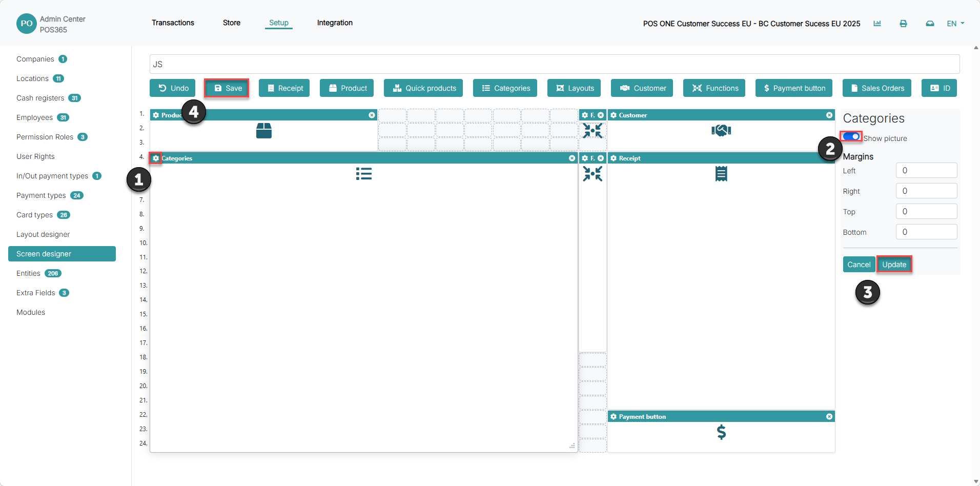Open the EN language dropdown
Viewport: 980px width, 486px height.
pos(955,24)
